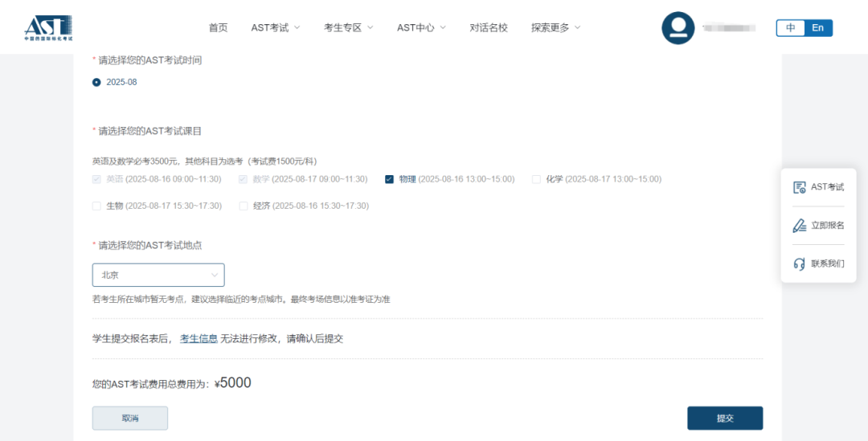This screenshot has height=441, width=868.
Task: Expand the AST中心 nav menu
Action: pyautogui.click(x=421, y=27)
